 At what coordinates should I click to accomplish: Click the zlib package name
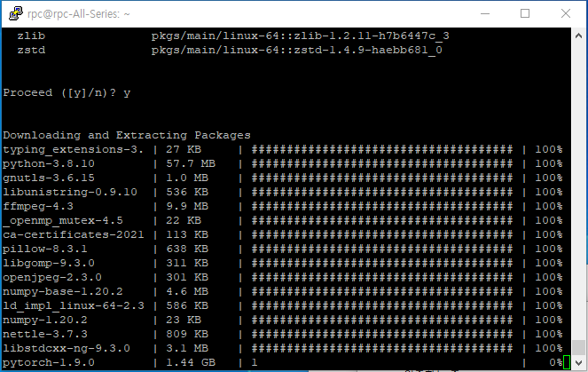31,36
